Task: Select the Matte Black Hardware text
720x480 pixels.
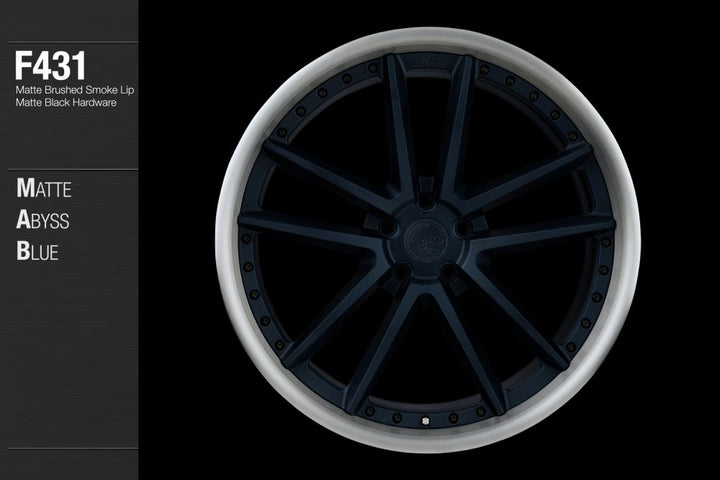Action: coord(62,103)
